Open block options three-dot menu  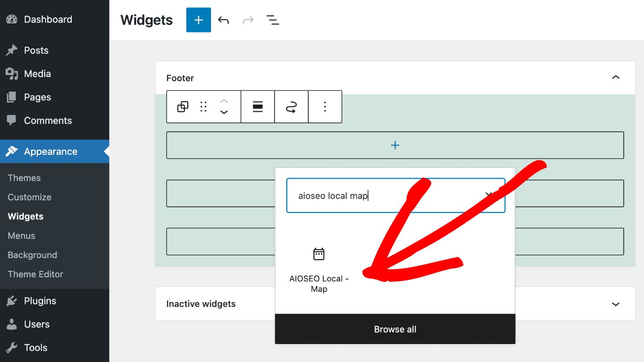(x=325, y=107)
